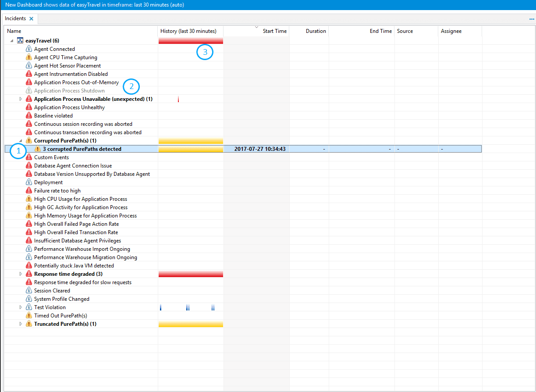
Task: Click info icon beside Test Violation
Action: click(x=29, y=307)
